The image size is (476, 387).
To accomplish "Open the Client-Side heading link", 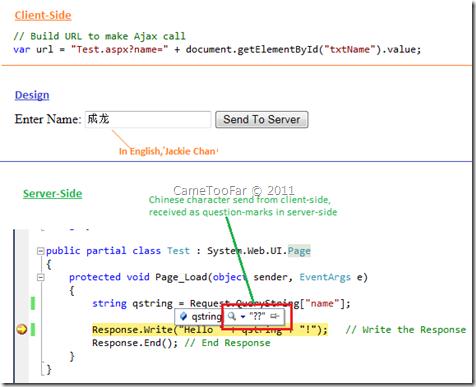I will tap(43, 15).
